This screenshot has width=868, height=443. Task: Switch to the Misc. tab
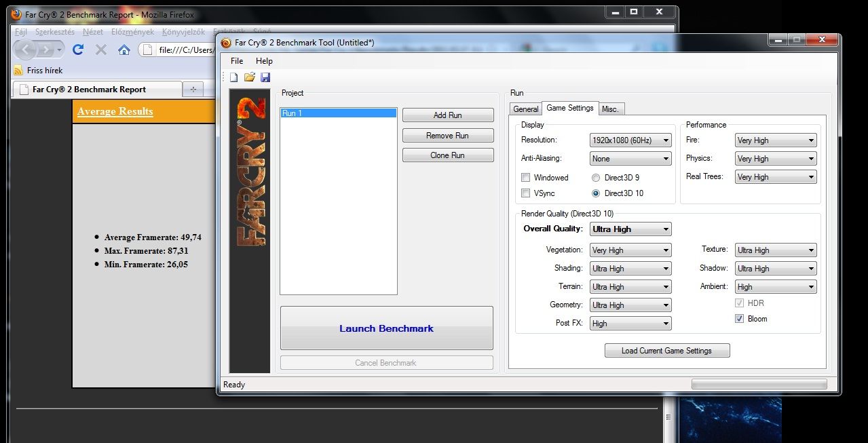pyautogui.click(x=610, y=109)
